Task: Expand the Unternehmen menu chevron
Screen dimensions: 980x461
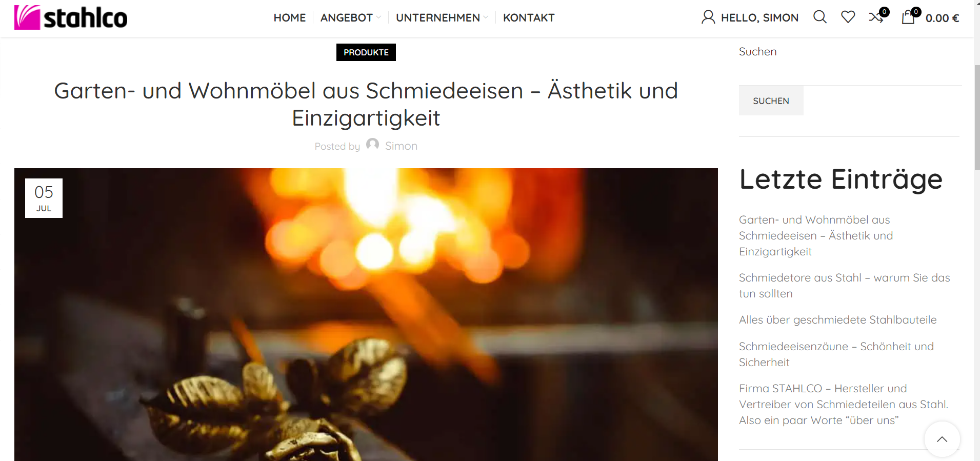Action: point(486,17)
